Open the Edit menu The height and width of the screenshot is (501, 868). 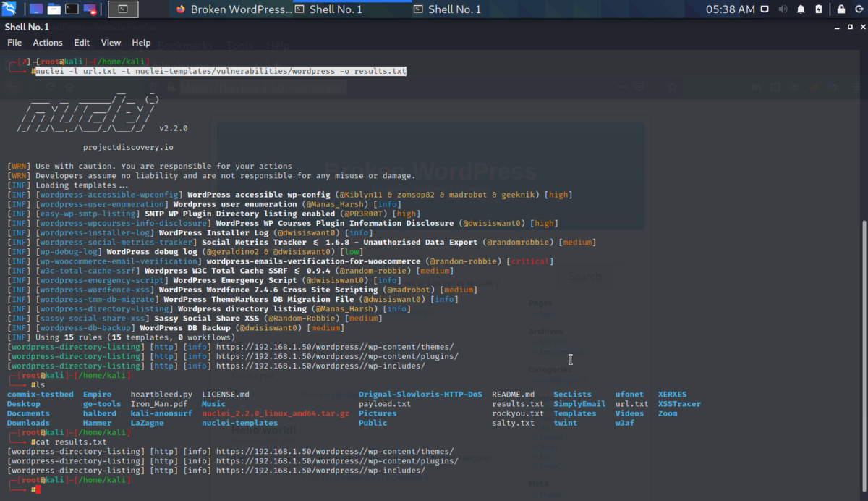82,43
